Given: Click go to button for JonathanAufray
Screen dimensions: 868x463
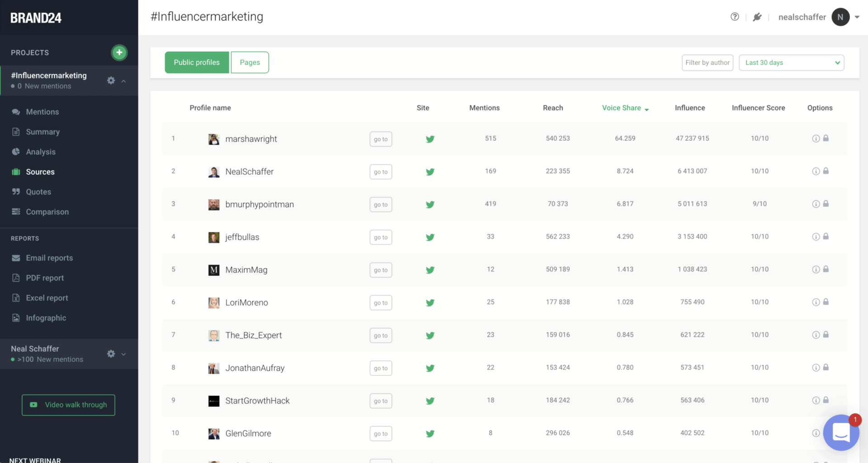Looking at the screenshot, I should click(x=381, y=368).
